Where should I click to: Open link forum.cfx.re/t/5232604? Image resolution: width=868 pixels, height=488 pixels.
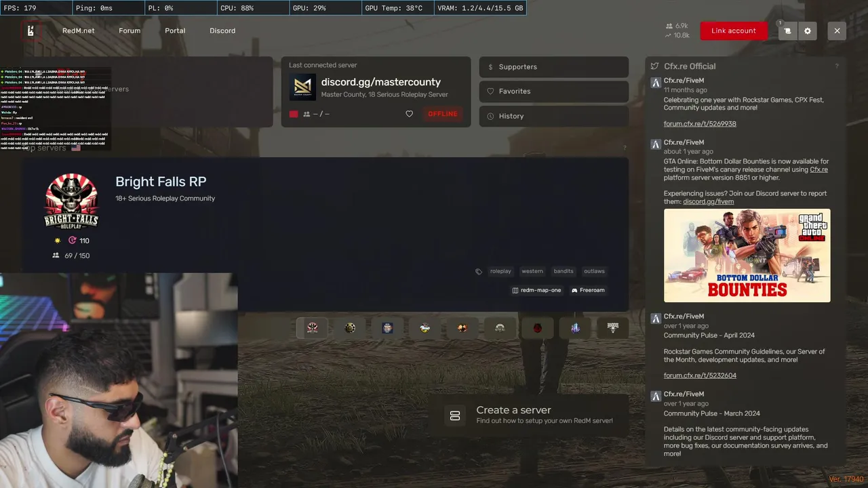pos(700,375)
